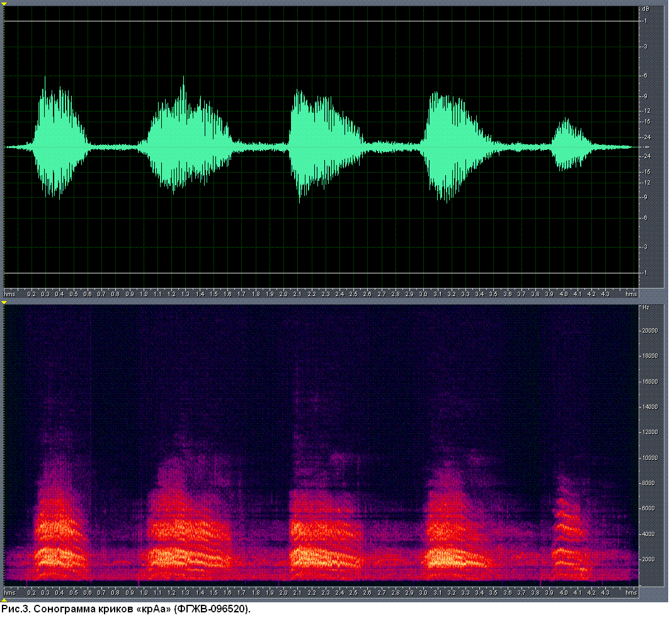672x630 pixels.
Task: Click 3.0 on the waveform time ruler
Action: coord(423,294)
